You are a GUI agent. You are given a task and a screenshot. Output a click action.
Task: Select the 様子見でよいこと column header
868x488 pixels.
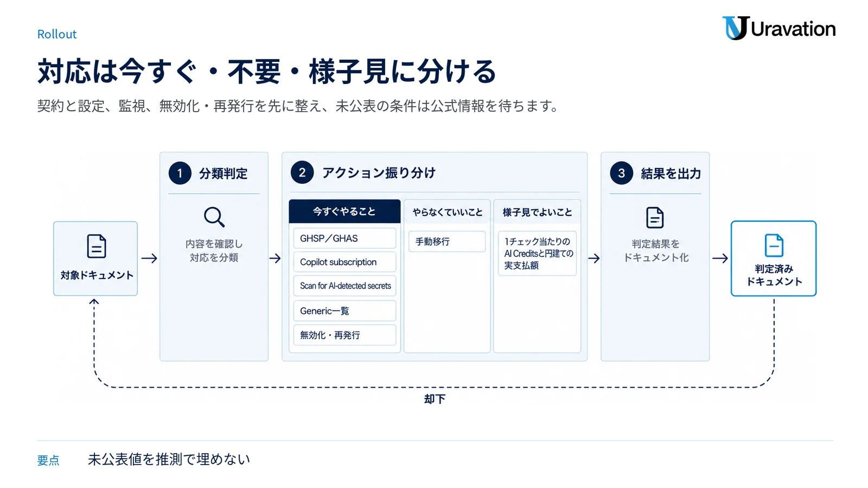click(x=537, y=212)
